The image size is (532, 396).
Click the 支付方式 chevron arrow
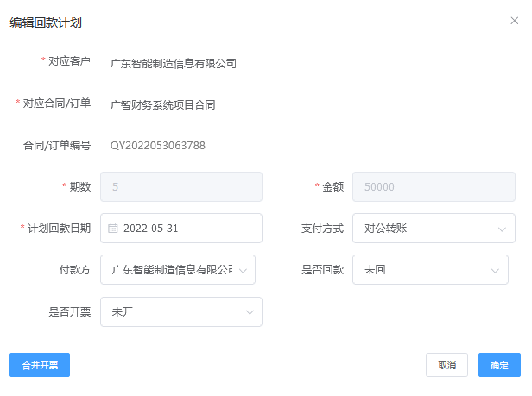[502, 229]
